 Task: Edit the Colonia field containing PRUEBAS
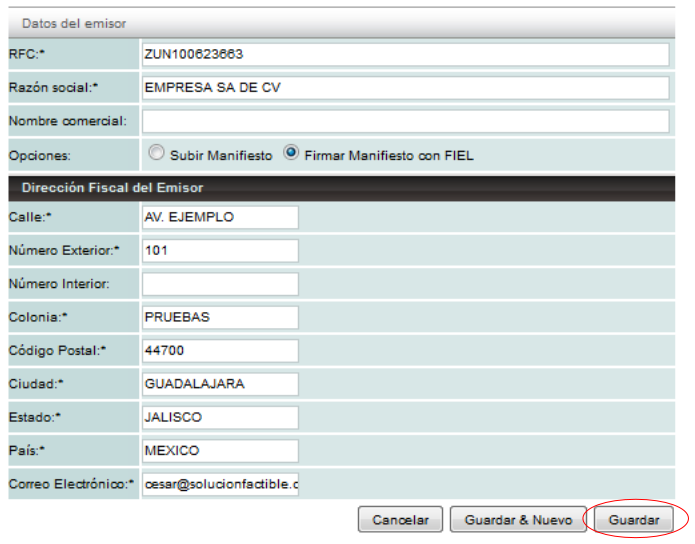pyautogui.click(x=220, y=317)
